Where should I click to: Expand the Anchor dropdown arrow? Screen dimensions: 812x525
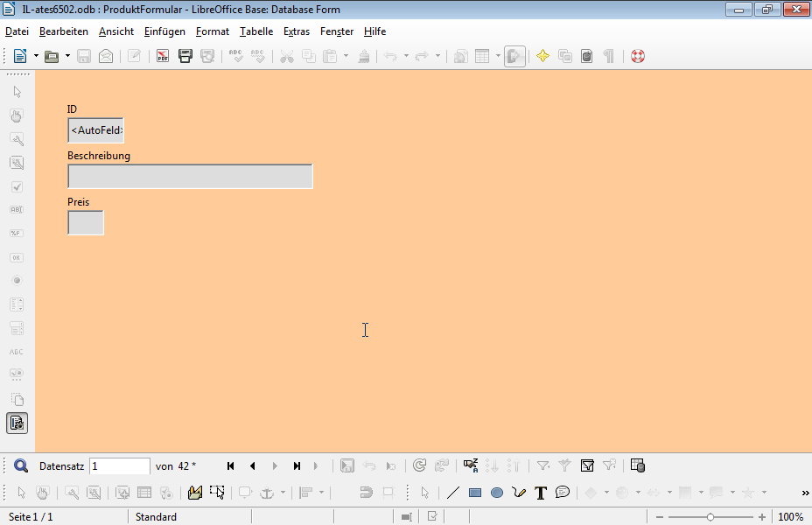[x=283, y=493]
